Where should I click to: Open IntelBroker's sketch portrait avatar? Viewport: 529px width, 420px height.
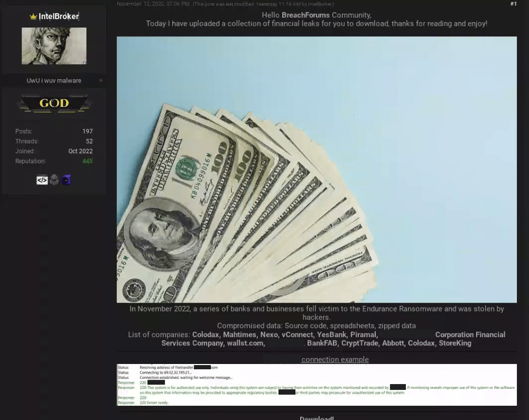pos(54,46)
